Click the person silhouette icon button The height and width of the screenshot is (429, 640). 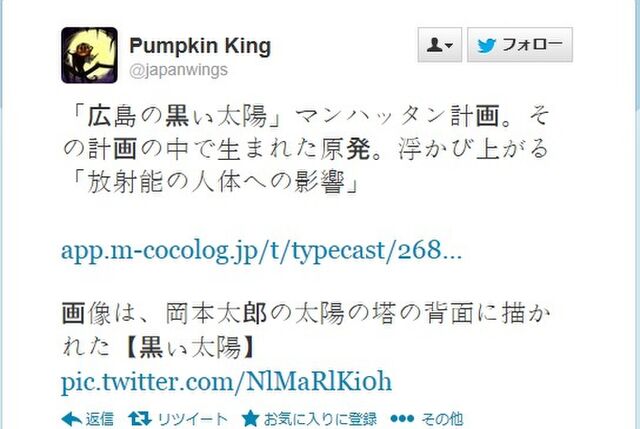tap(434, 44)
